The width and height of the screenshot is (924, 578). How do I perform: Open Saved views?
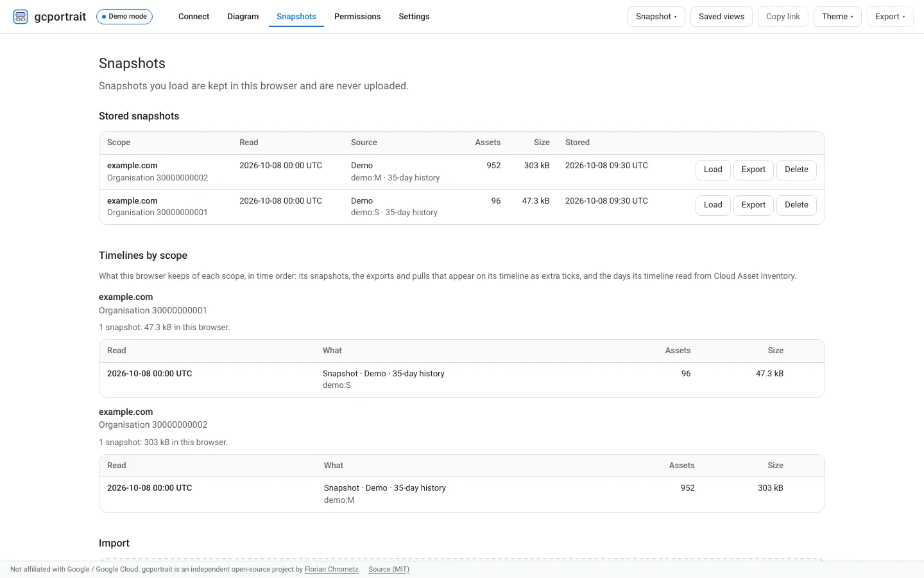[721, 17]
